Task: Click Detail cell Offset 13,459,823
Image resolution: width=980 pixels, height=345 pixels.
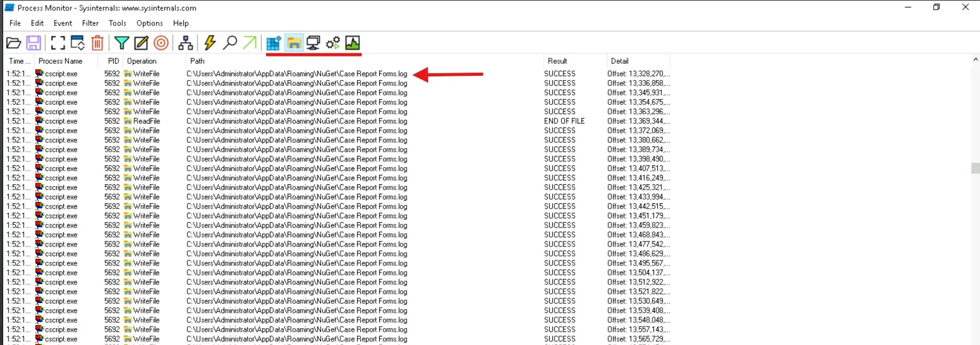Action: pyautogui.click(x=639, y=225)
